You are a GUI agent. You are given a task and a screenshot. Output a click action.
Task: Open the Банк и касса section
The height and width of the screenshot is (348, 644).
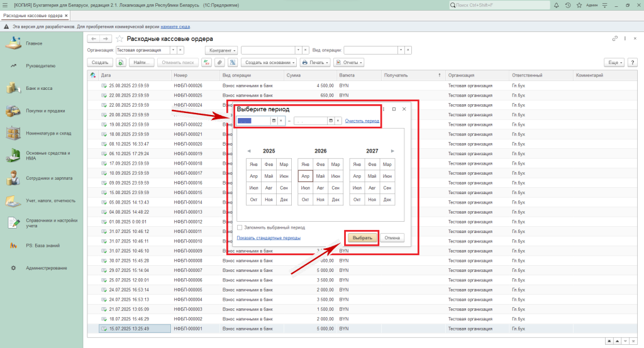[39, 88]
